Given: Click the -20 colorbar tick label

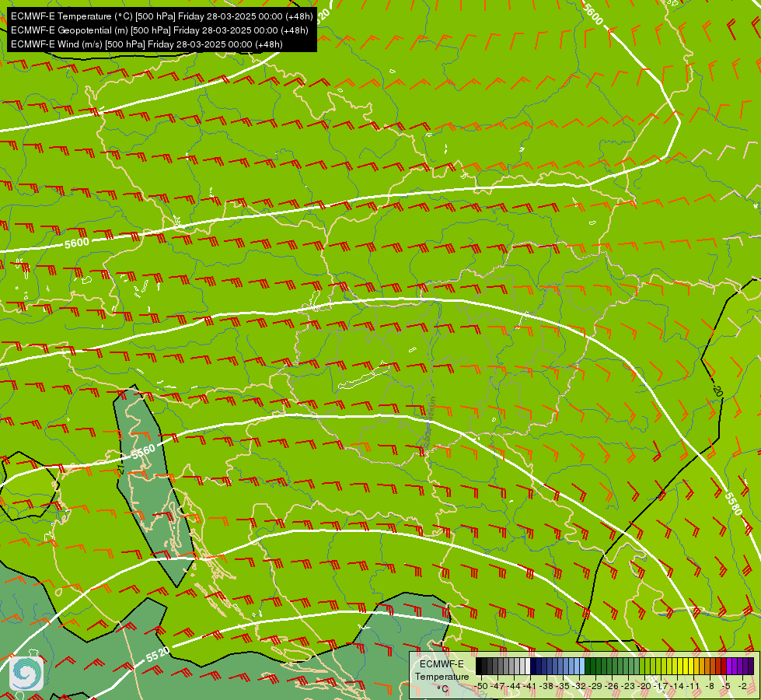Looking at the screenshot, I should pos(644,686).
